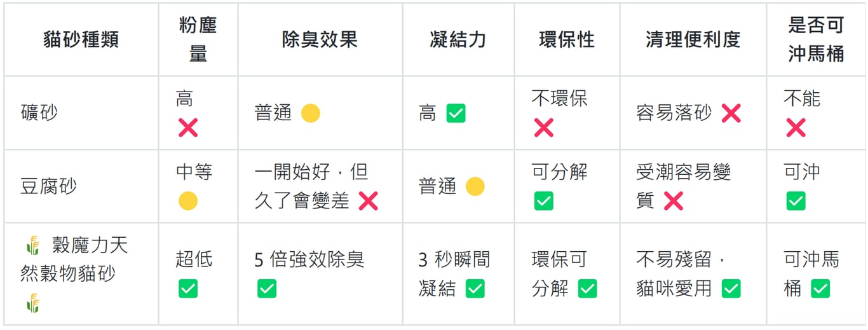Viewport: 868px width, 330px height.
Task: Click the red X under 不能
Action: (796, 128)
